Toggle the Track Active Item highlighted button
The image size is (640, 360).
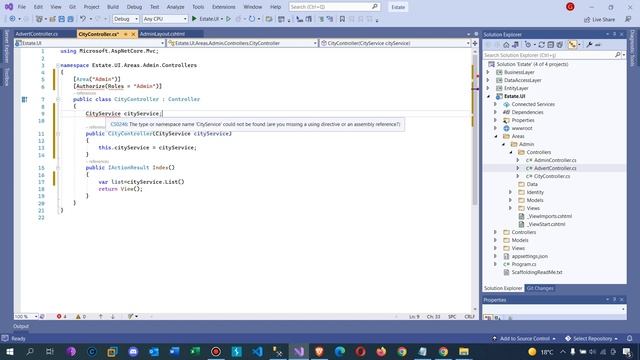(572, 44)
